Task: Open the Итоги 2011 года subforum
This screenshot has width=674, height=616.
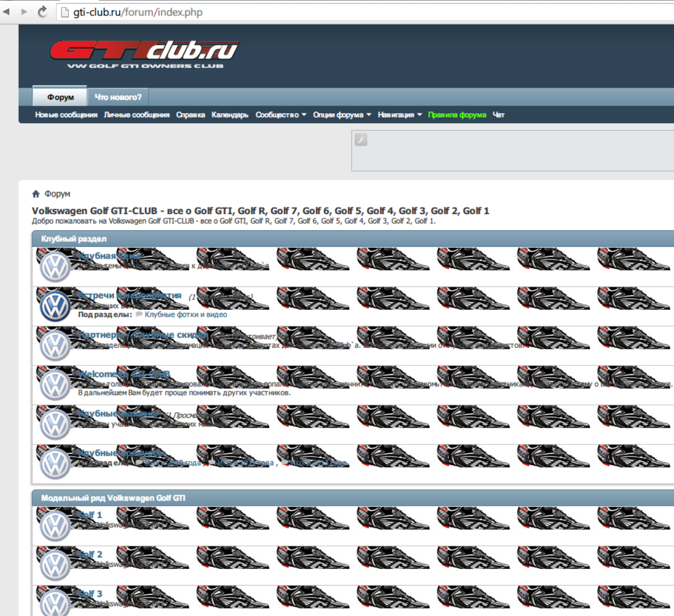Action: [x=245, y=463]
